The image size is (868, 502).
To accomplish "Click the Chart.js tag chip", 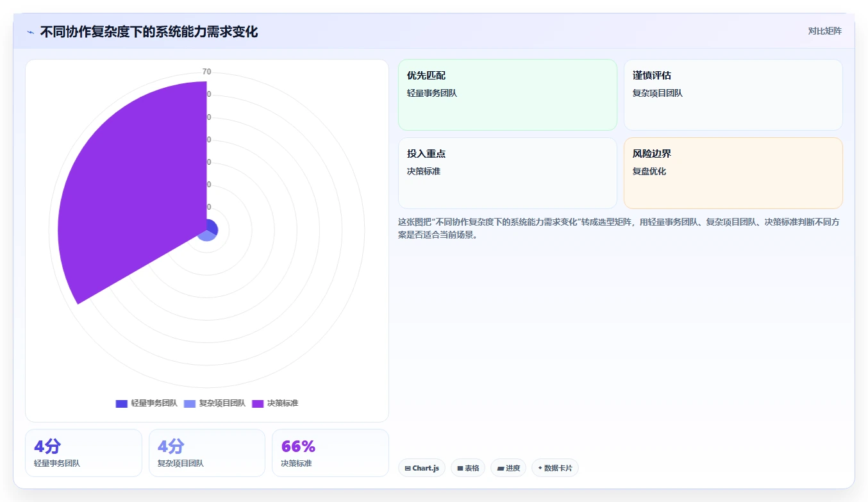I will pyautogui.click(x=422, y=468).
